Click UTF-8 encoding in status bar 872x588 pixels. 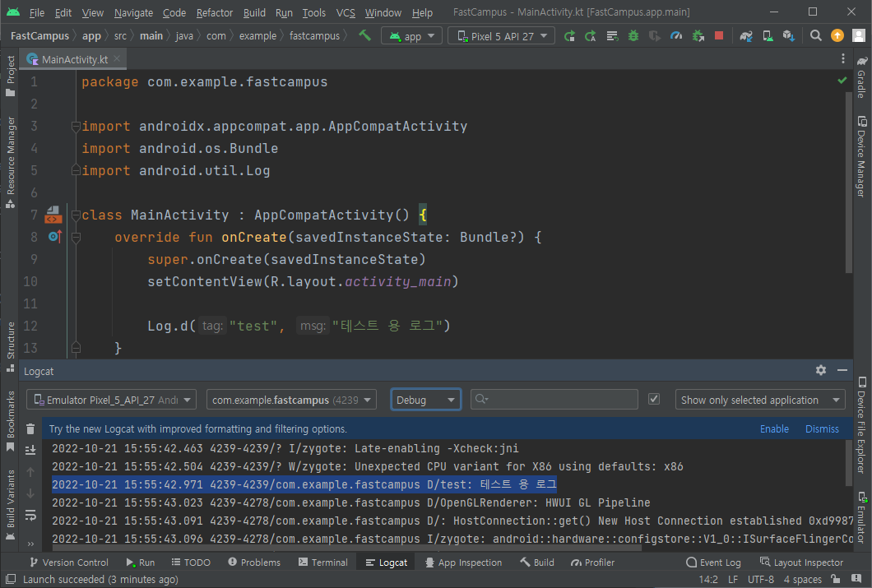[760, 579]
